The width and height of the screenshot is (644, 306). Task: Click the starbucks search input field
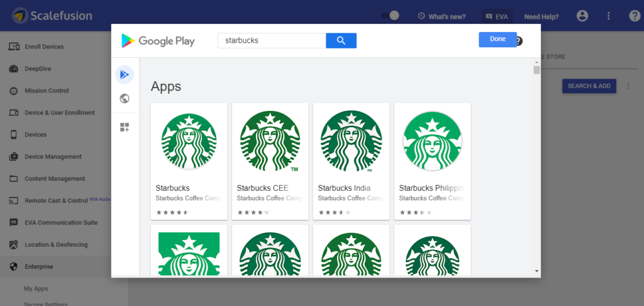click(272, 41)
